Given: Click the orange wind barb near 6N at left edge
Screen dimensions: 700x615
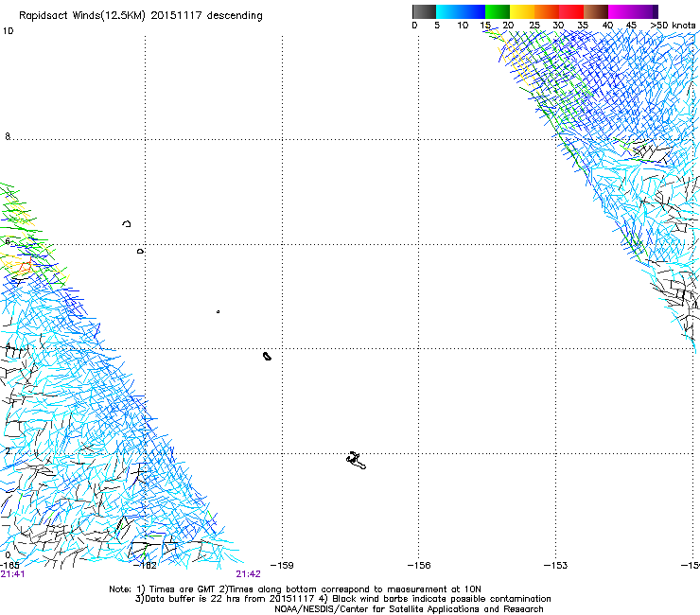Looking at the screenshot, I should click(x=26, y=266).
